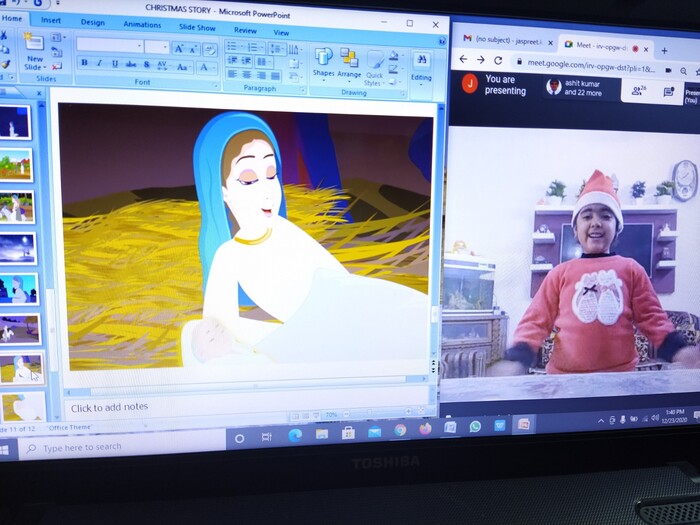Open the Editing group dropdown

(x=421, y=68)
